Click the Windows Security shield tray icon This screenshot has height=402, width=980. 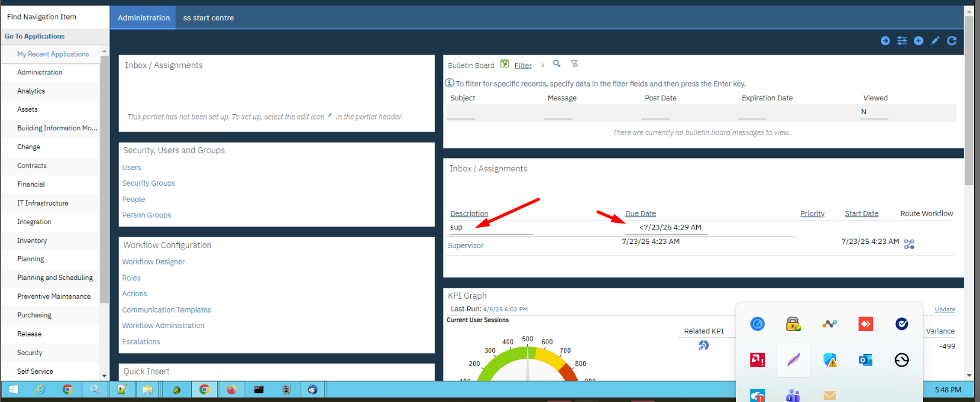830,360
